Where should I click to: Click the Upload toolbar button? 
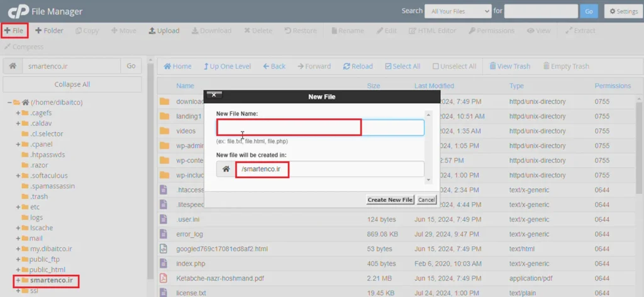tap(164, 30)
